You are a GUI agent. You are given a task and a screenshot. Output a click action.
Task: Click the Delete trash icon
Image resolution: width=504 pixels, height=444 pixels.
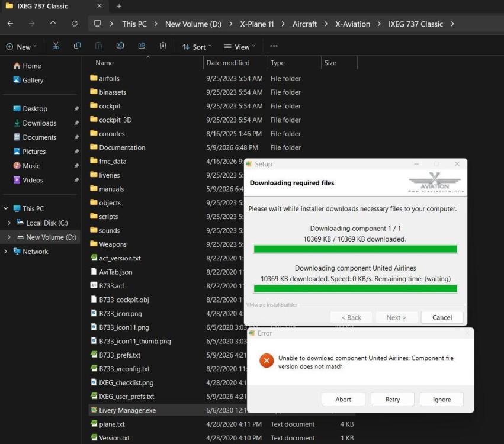[x=163, y=46]
